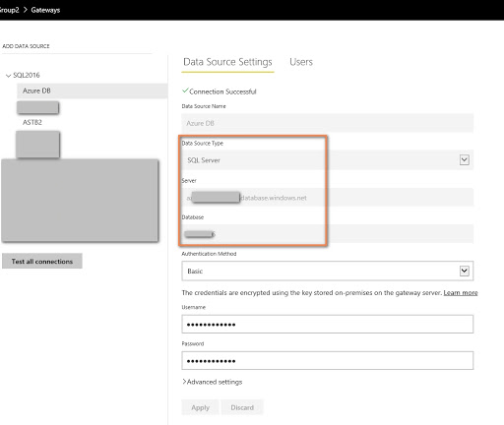Click the Connection Successful checkmark icon
Screen dimensions: 504x425
[185, 91]
